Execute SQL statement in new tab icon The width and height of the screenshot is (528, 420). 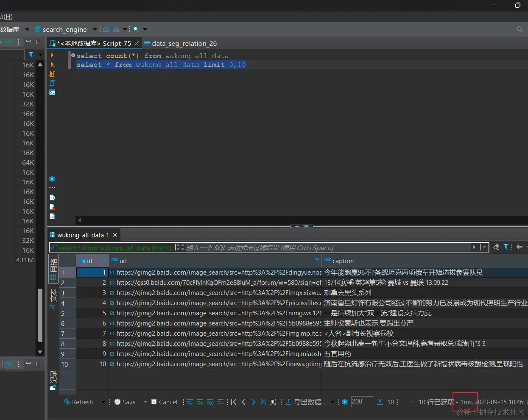53,64
